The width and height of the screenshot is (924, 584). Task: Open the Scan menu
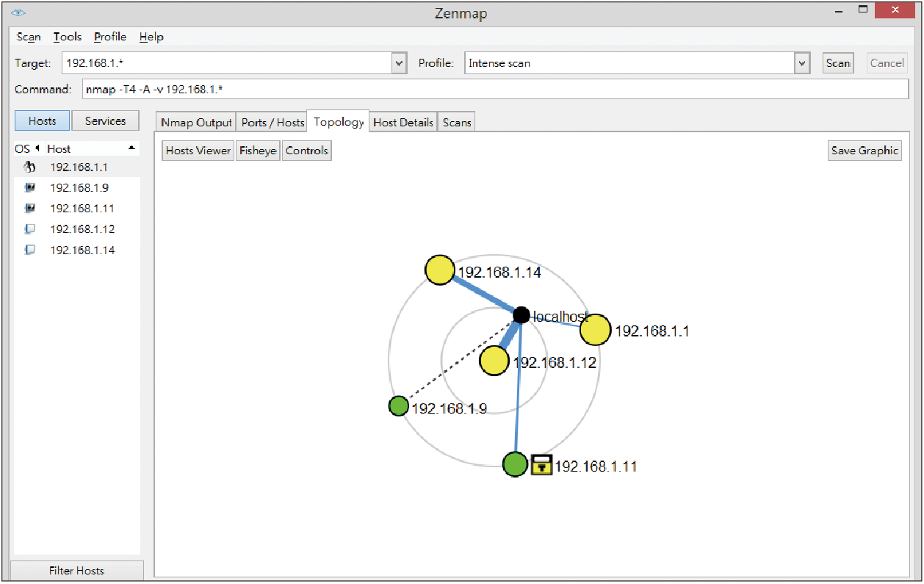pyautogui.click(x=29, y=37)
